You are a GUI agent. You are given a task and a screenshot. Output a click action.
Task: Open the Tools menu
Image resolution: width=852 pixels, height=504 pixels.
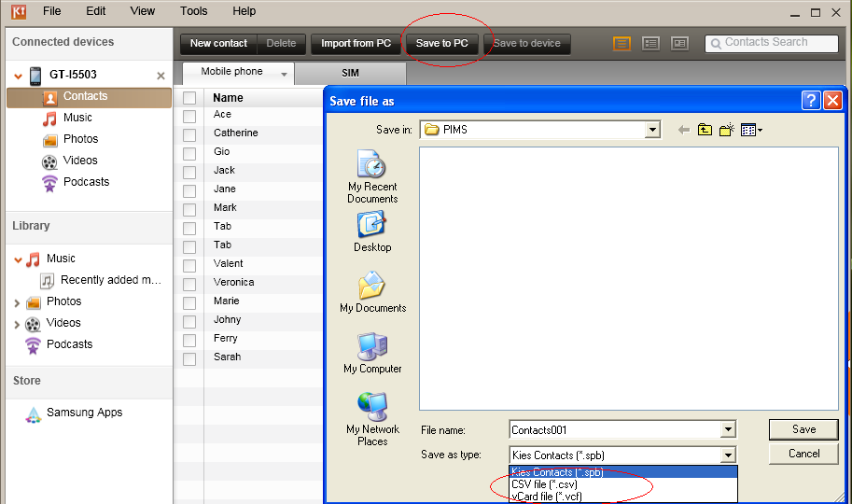pos(193,11)
